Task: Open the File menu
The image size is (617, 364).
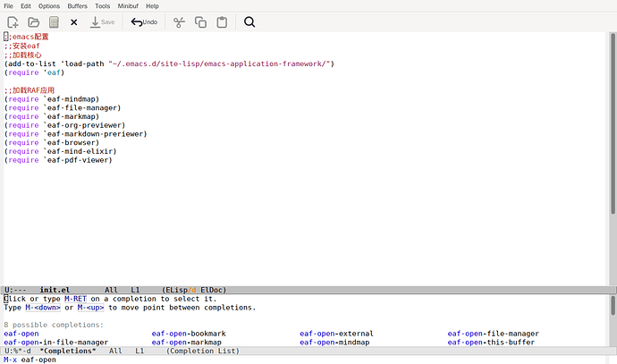Action: 8,6
